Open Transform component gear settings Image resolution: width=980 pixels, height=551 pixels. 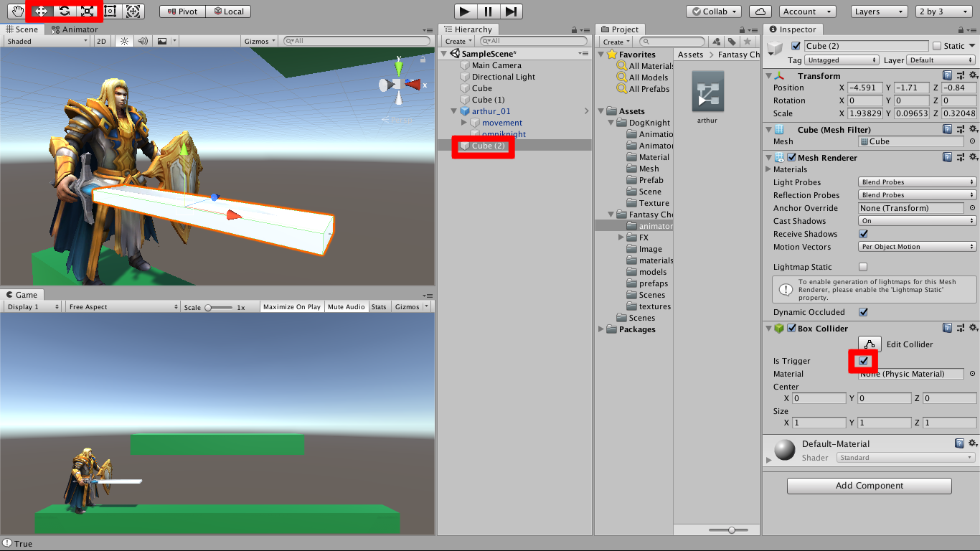972,75
